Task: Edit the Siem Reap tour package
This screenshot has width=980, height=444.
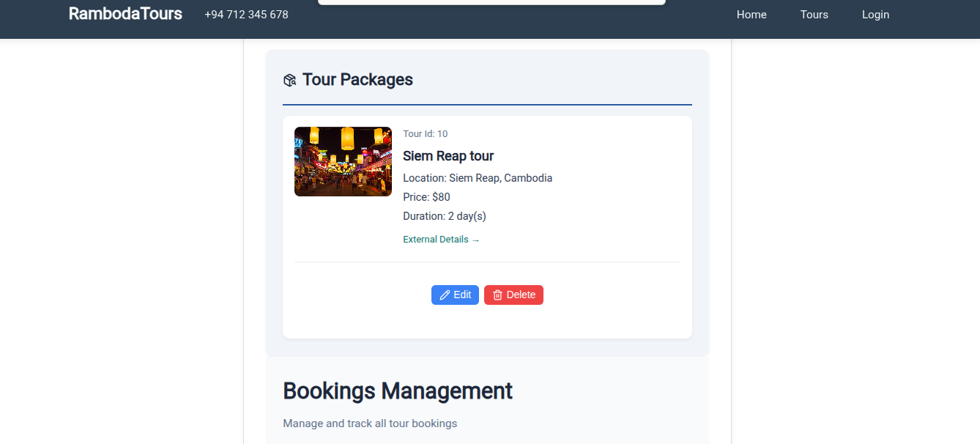Action: (x=455, y=295)
